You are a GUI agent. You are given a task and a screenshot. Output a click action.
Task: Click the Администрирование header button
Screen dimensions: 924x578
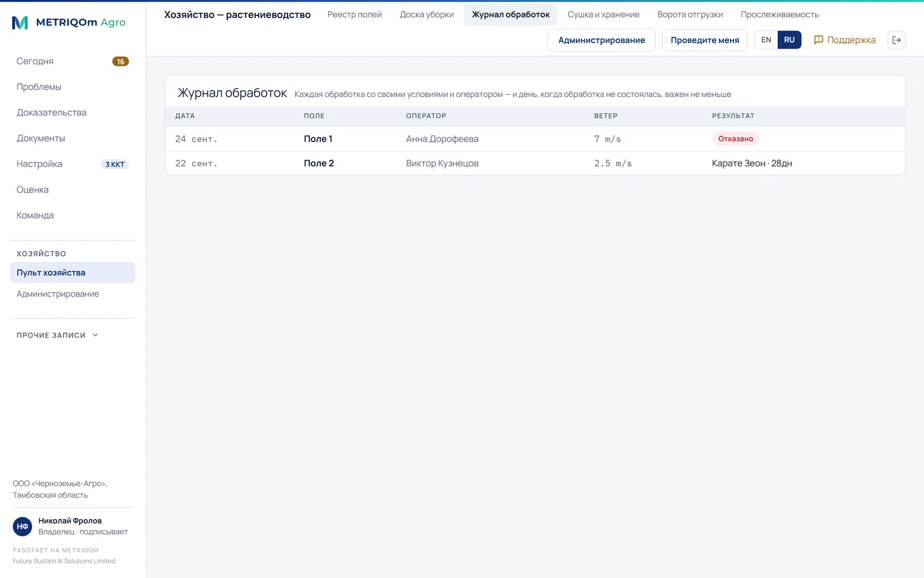601,40
